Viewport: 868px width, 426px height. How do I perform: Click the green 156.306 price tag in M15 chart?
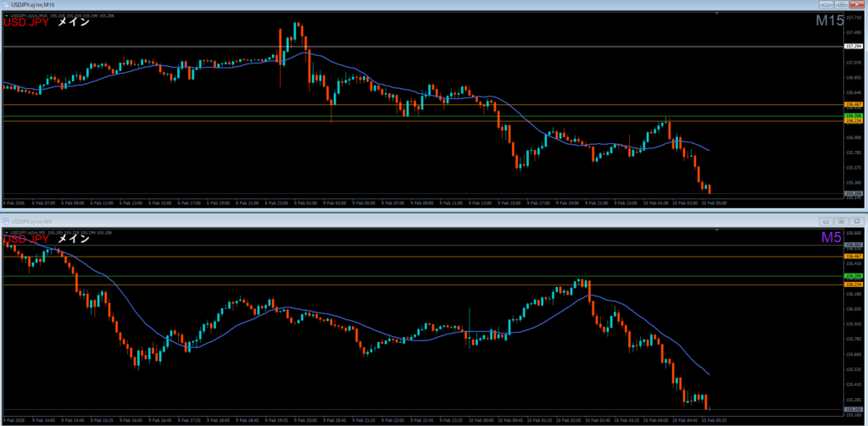pyautogui.click(x=854, y=115)
